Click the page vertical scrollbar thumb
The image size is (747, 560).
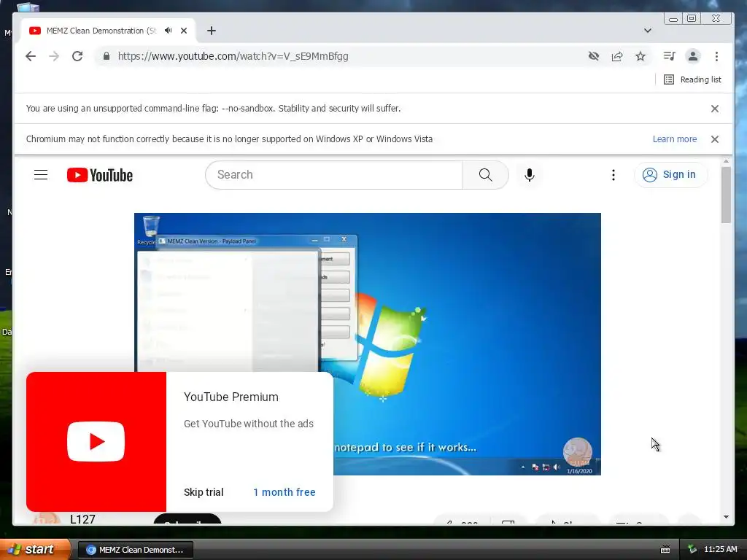click(x=726, y=194)
